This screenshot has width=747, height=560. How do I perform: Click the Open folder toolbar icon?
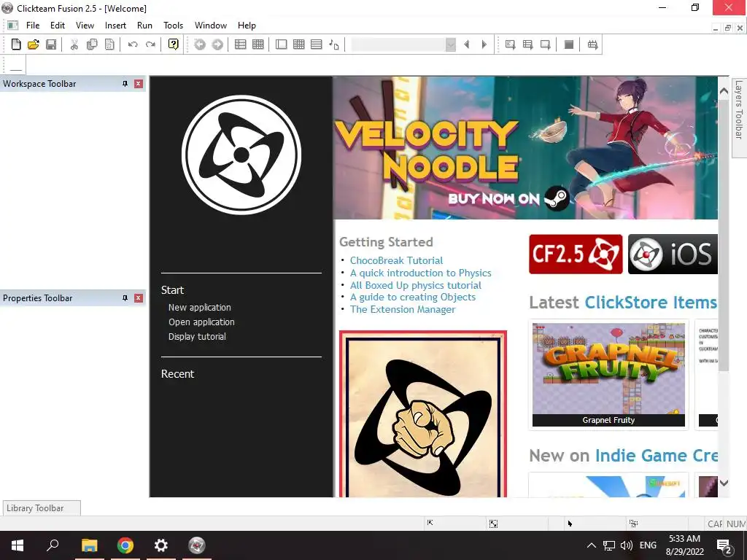point(34,44)
